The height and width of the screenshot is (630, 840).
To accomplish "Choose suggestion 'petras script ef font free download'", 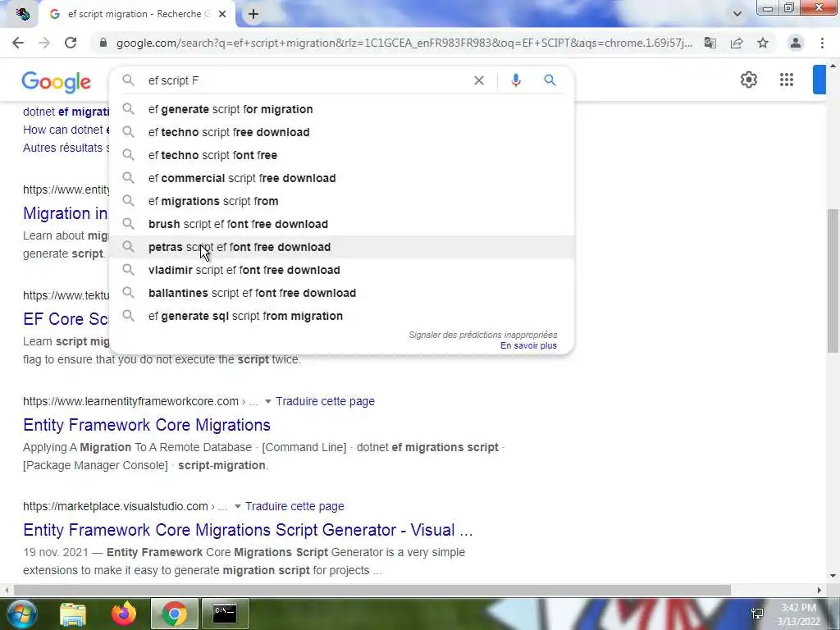I will 341,247.
